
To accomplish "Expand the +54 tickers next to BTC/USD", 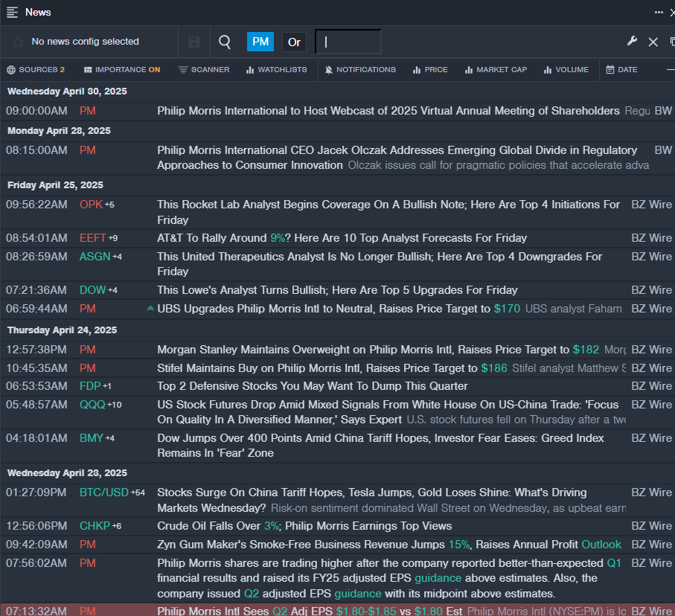I will (138, 493).
